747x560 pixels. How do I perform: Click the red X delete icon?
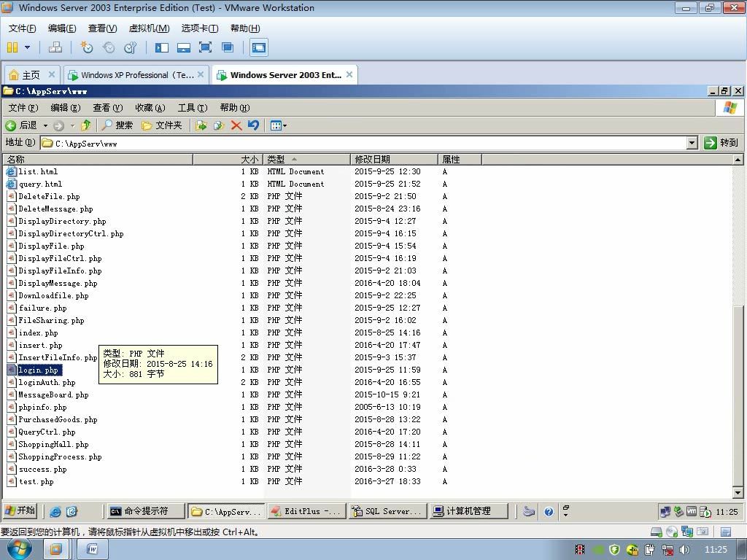click(236, 125)
